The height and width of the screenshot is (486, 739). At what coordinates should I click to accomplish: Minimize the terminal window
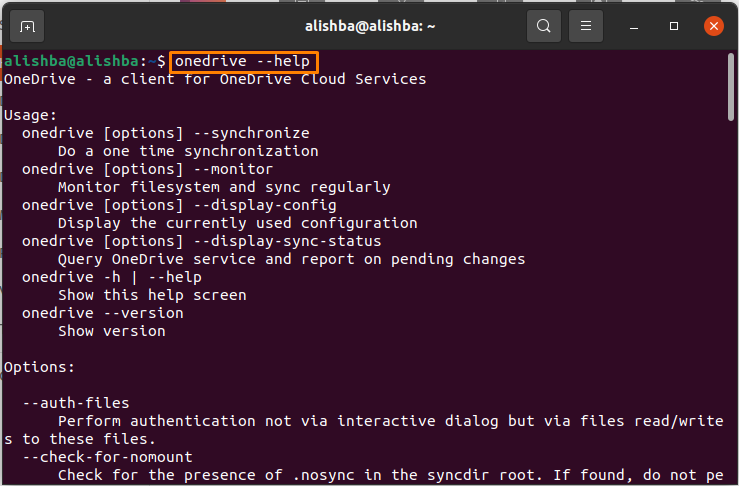[634, 26]
